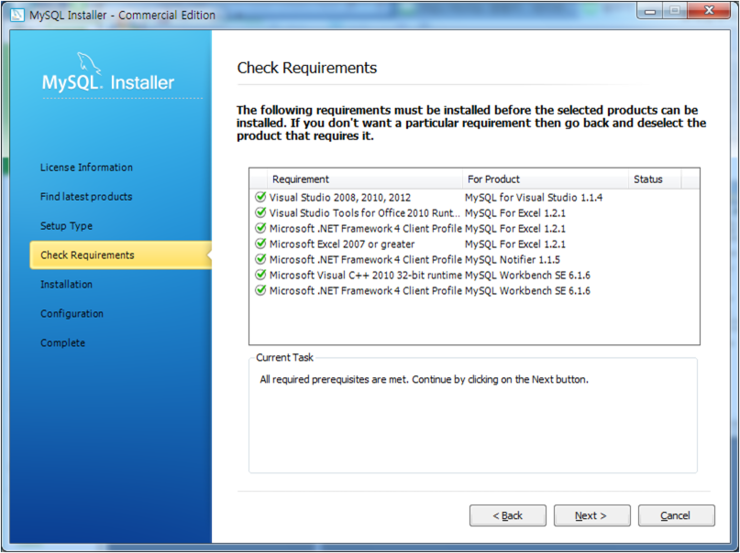
Task: Select the Visual Studio 2008, 2010, 2012 row
Action: click(x=474, y=197)
